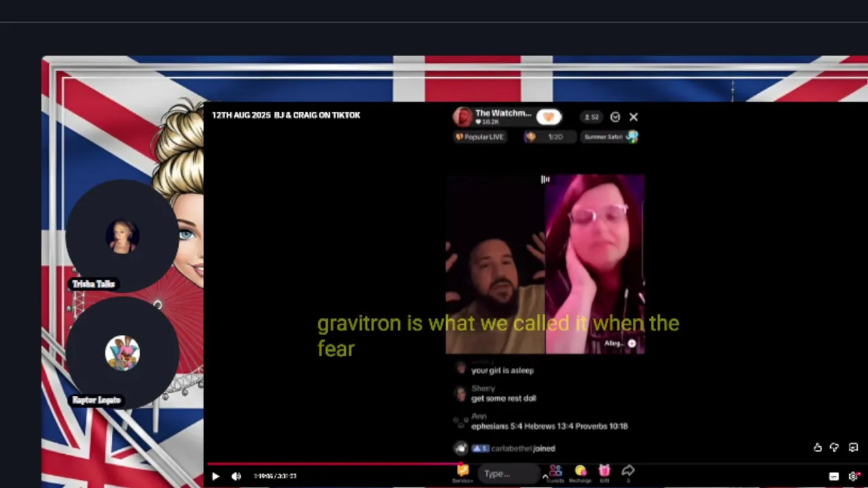Open the Service icon in the live toolbar
Screen dimensions: 868x488
pos(462,473)
